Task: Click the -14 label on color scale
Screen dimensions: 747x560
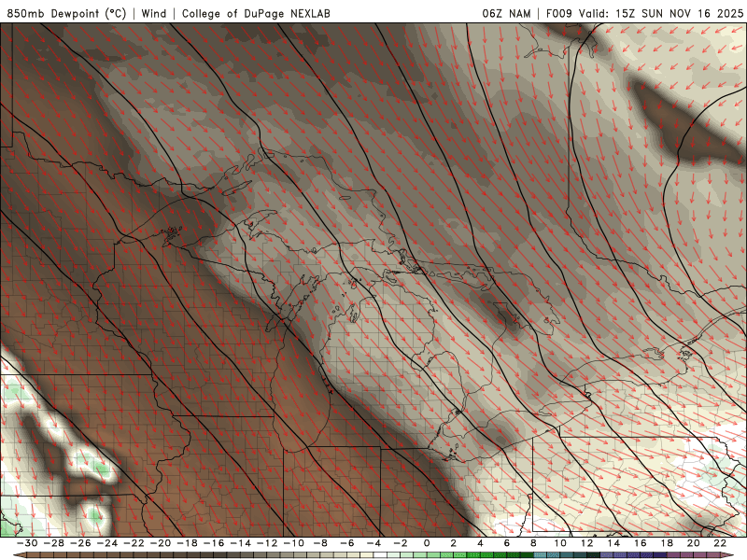Action: (241, 543)
